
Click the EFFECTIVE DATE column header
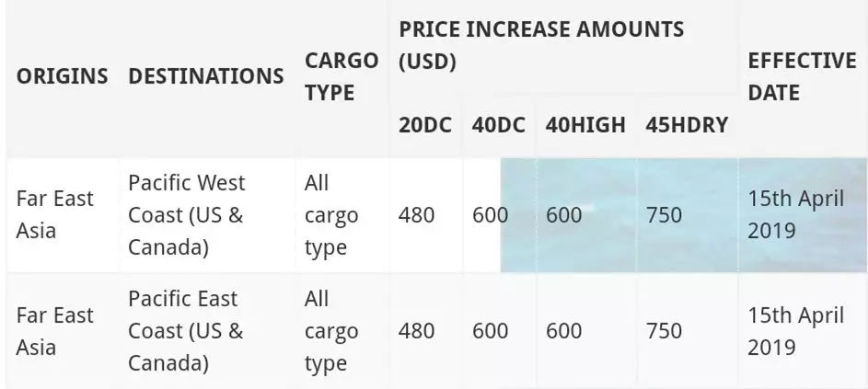point(802,75)
